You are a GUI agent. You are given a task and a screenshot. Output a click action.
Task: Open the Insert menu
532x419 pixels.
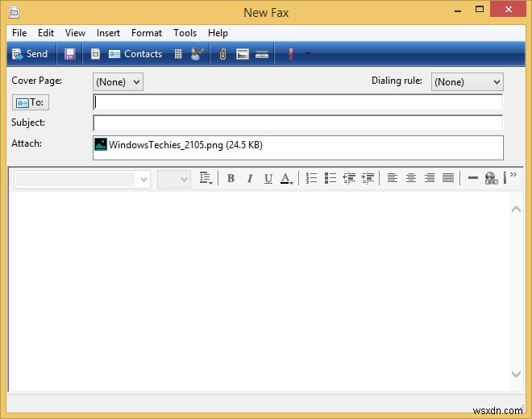[x=108, y=33]
